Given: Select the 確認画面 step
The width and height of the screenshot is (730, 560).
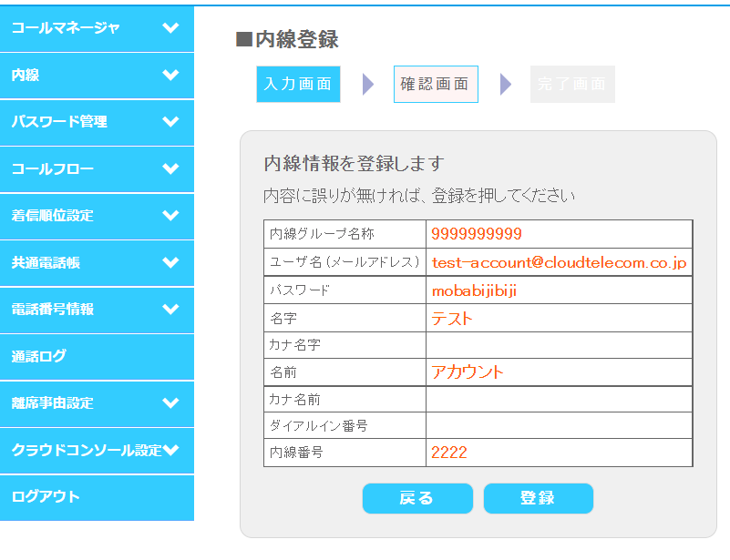Looking at the screenshot, I should tap(436, 84).
